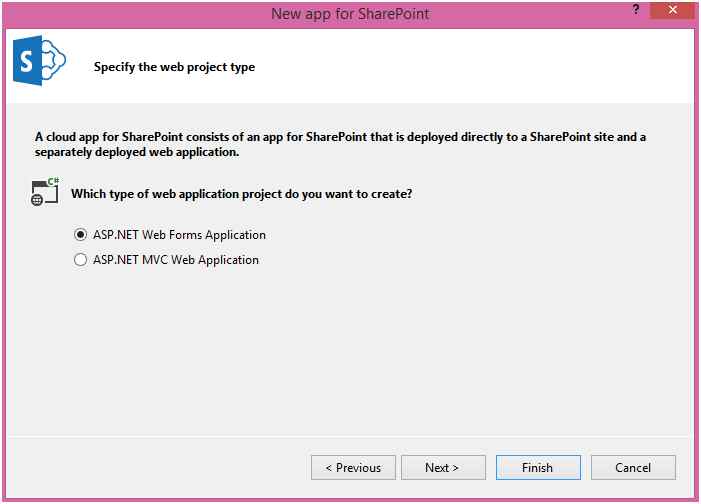The height and width of the screenshot is (504, 701).
Task: Go back with the Previous button
Action: [x=352, y=467]
